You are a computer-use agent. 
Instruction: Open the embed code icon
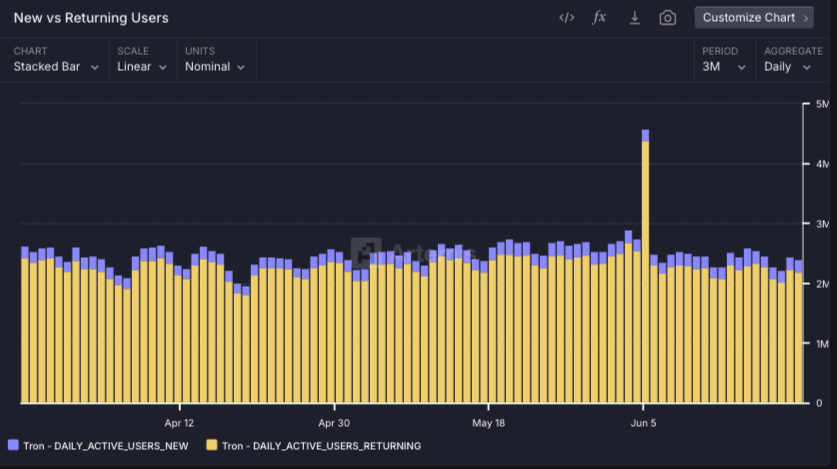[566, 18]
